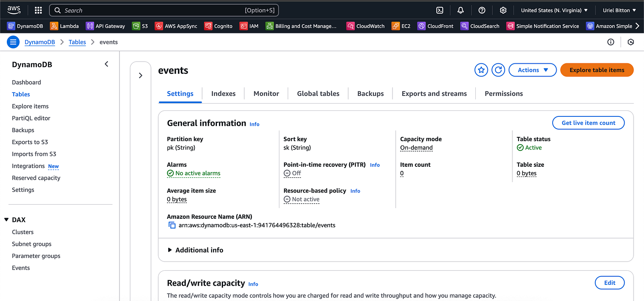The width and height of the screenshot is (644, 301).
Task: Open CloudSearch shortcut in favorites bar
Action: point(480,26)
